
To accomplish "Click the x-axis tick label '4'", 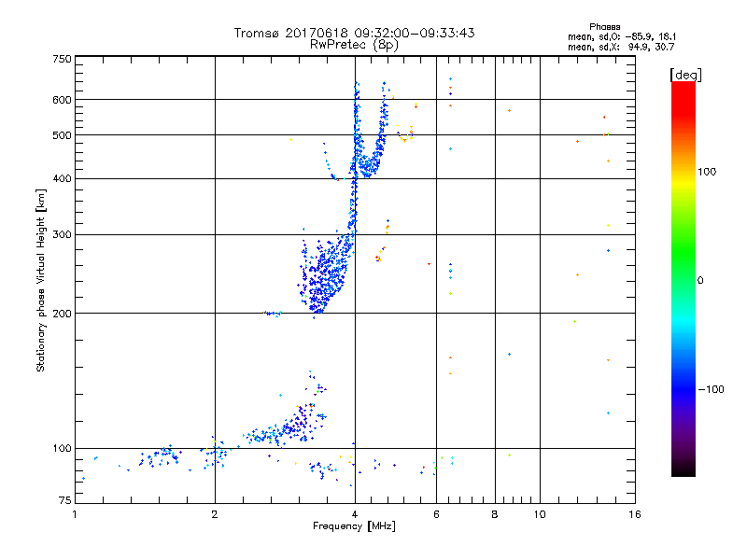I will coord(355,514).
